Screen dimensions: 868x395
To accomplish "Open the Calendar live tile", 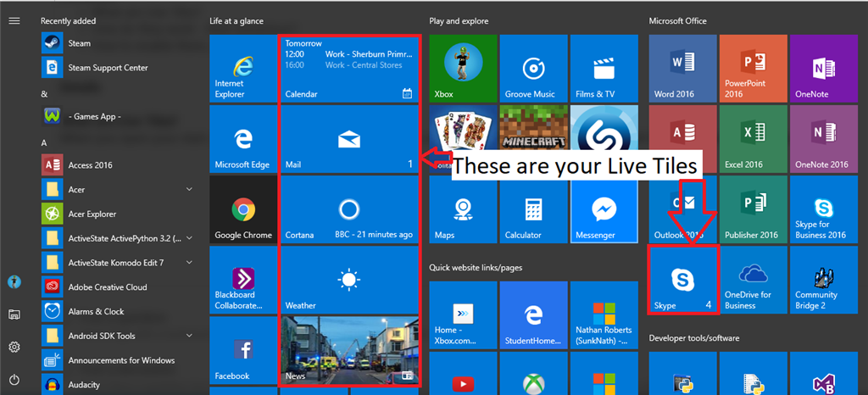I will tap(348, 69).
